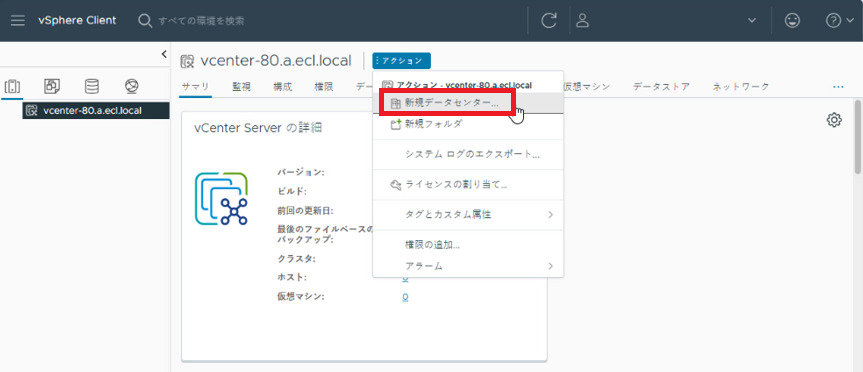Expand アラーム submenu
The image size is (863, 372).
tap(468, 266)
